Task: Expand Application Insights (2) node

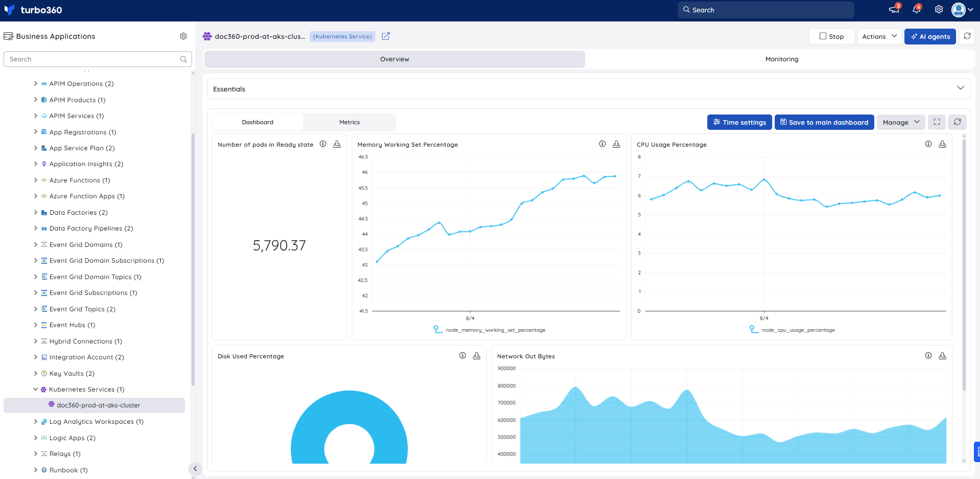Action: point(36,164)
